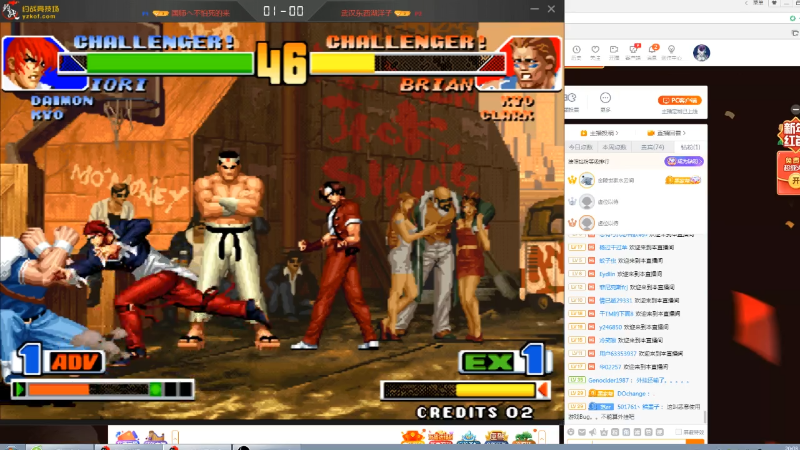800x450 pixels.
Task: Click the purple become-fan button
Action: pyautogui.click(x=684, y=161)
